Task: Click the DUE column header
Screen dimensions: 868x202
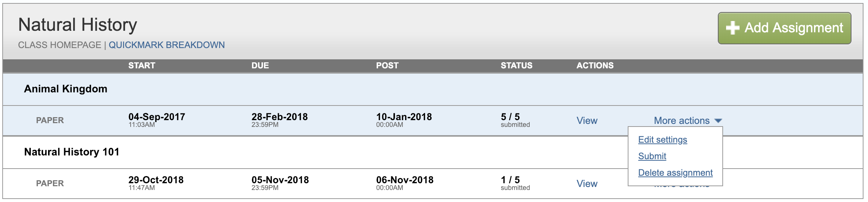Action: (260, 66)
